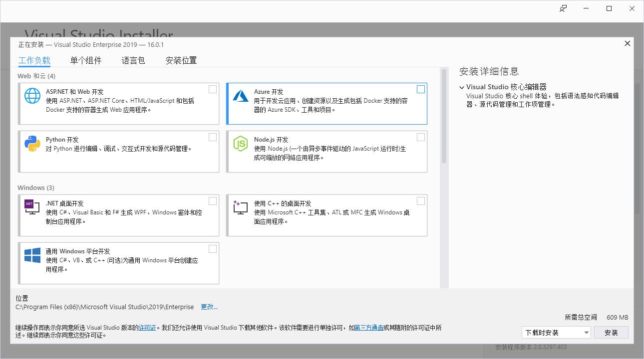Click the Web 和云 (4) heading
The height and width of the screenshot is (359, 644).
click(36, 76)
